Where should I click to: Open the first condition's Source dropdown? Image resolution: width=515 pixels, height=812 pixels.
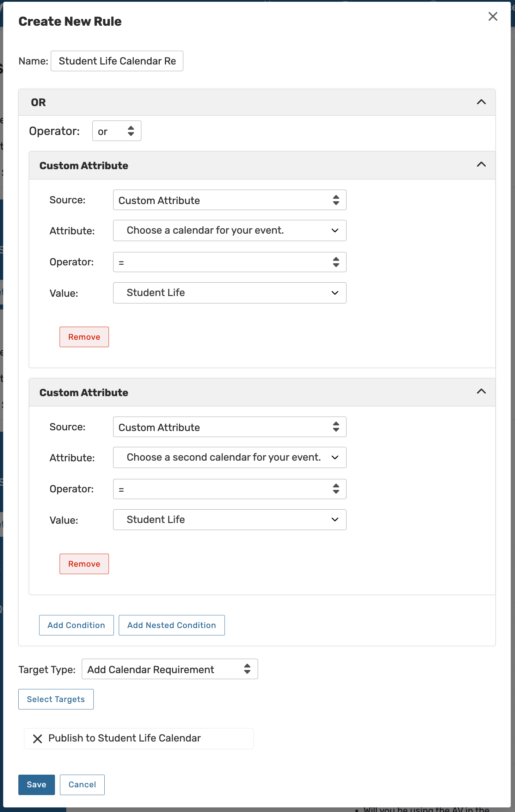coord(229,200)
